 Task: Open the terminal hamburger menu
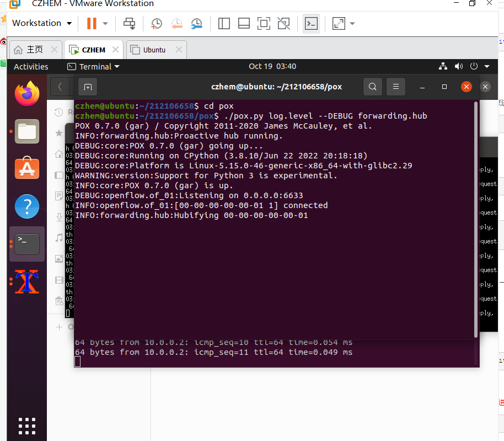tap(396, 87)
